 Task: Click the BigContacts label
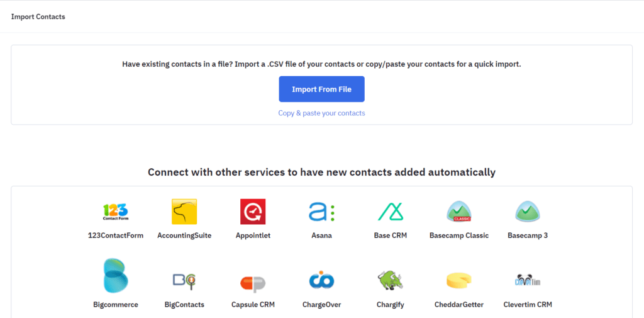pos(184,305)
